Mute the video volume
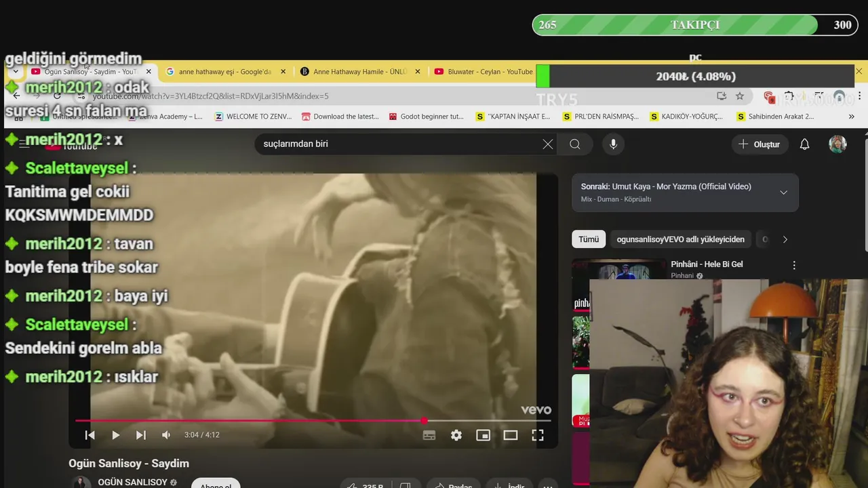The height and width of the screenshot is (488, 868). (166, 435)
